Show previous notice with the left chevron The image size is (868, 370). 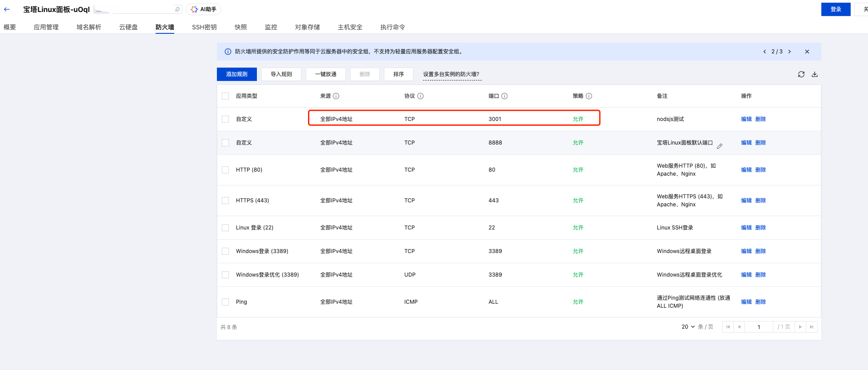764,52
